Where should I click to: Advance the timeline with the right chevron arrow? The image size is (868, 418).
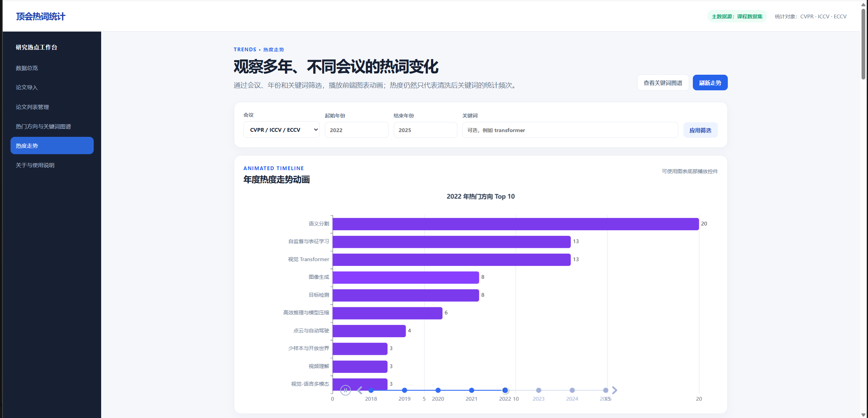point(614,390)
